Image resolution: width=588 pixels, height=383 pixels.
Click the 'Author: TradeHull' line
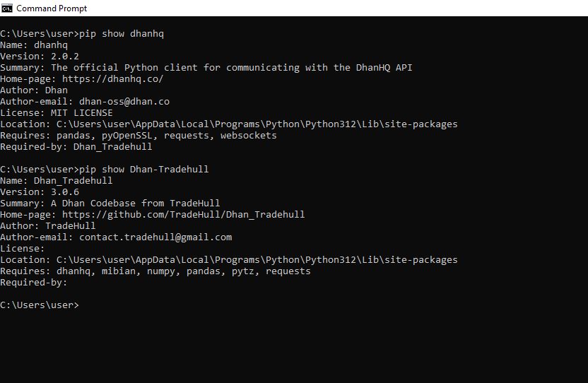[x=47, y=225]
